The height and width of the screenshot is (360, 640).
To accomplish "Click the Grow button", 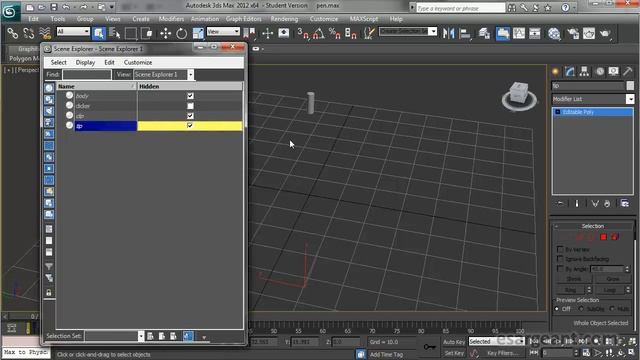I will click(x=612, y=279).
